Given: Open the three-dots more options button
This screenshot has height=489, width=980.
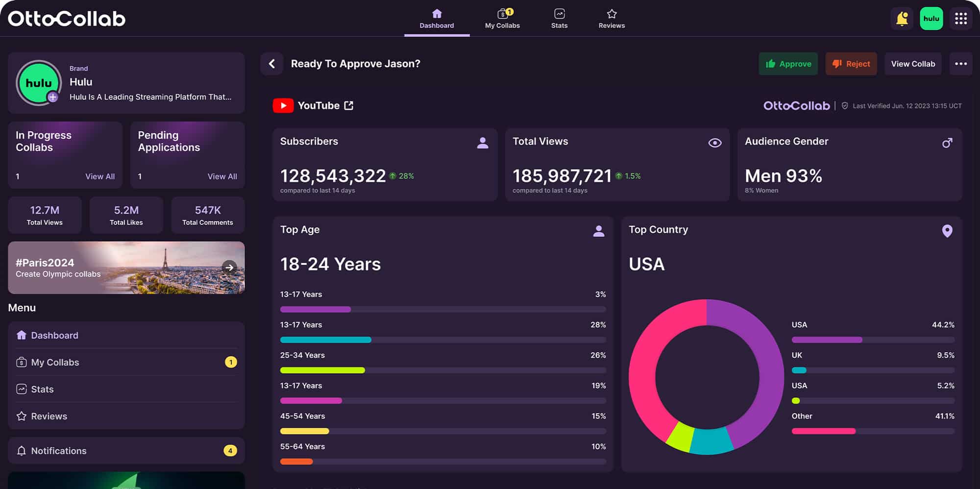Looking at the screenshot, I should pos(961,64).
